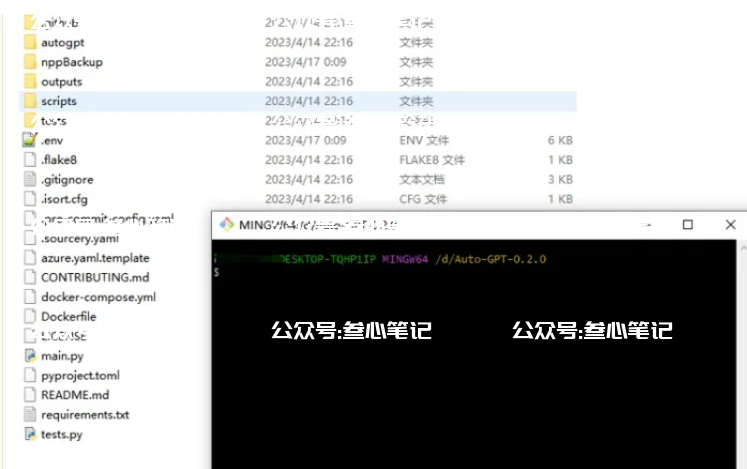Select the tests.py file name
The image size is (747, 469).
61,434
